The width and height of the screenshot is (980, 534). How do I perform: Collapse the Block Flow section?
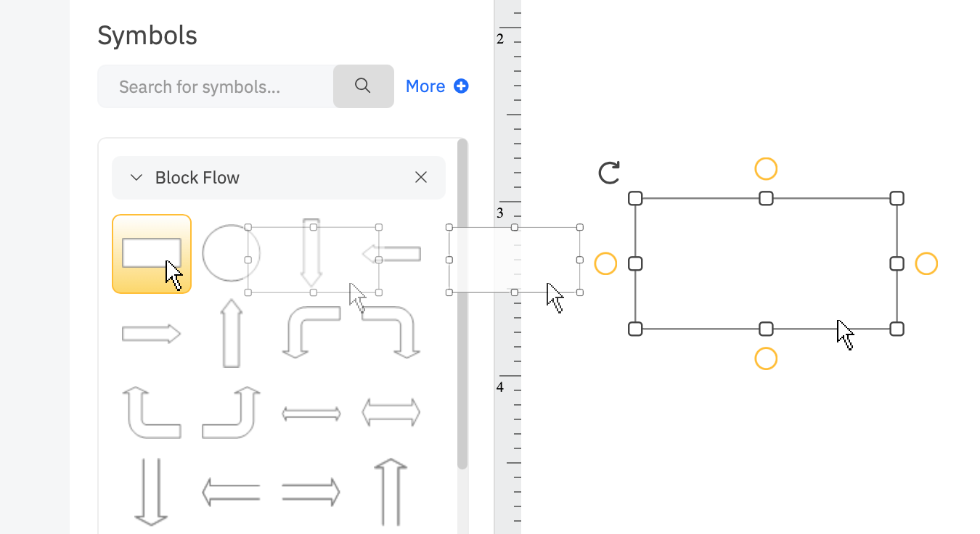click(135, 177)
